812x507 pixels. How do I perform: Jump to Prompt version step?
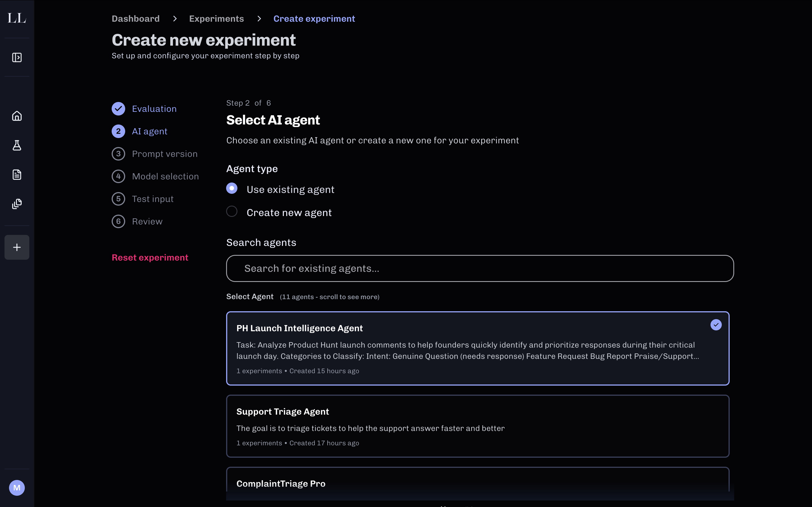[x=164, y=154]
